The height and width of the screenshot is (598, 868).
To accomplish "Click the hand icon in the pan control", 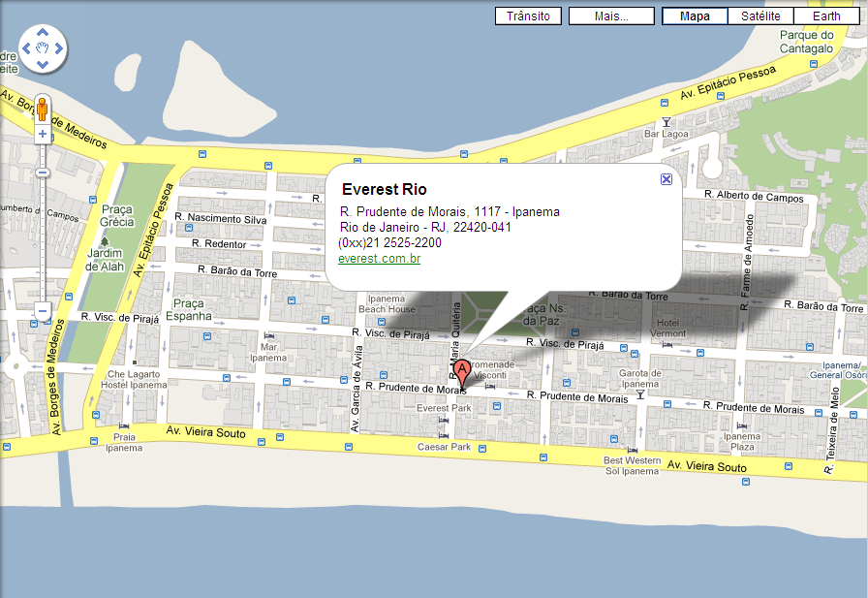I will click(43, 48).
